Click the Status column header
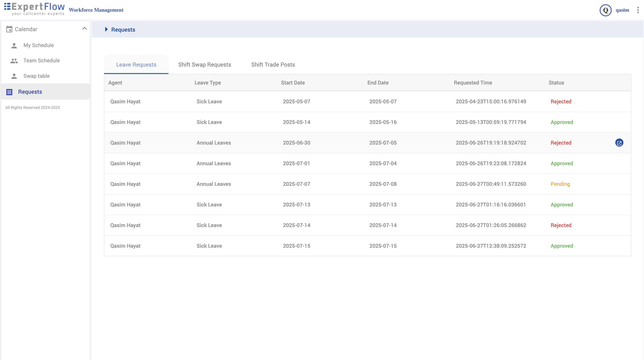 tap(556, 83)
